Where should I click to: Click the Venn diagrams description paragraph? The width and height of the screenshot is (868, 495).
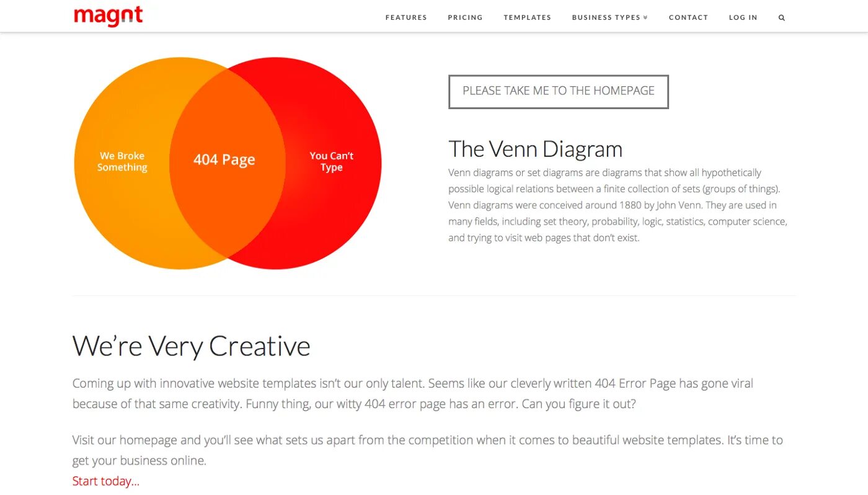click(x=618, y=205)
